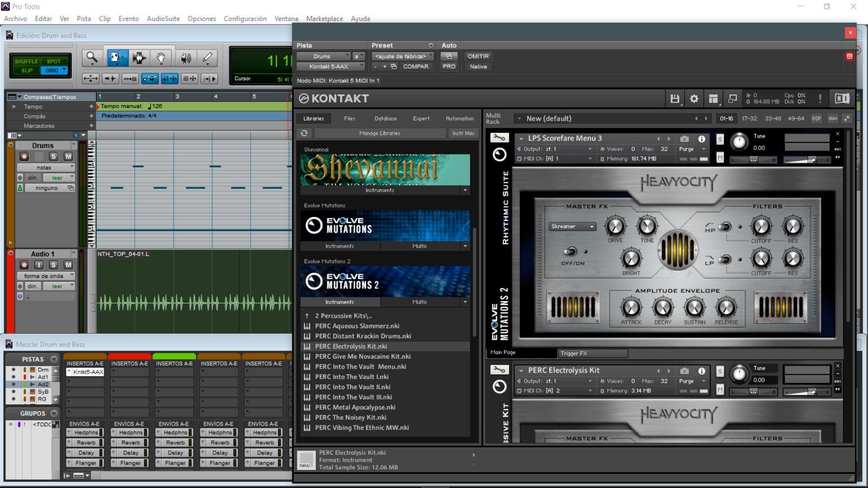Click Kontakt save disk icon
This screenshot has width=868, height=488.
click(x=675, y=99)
